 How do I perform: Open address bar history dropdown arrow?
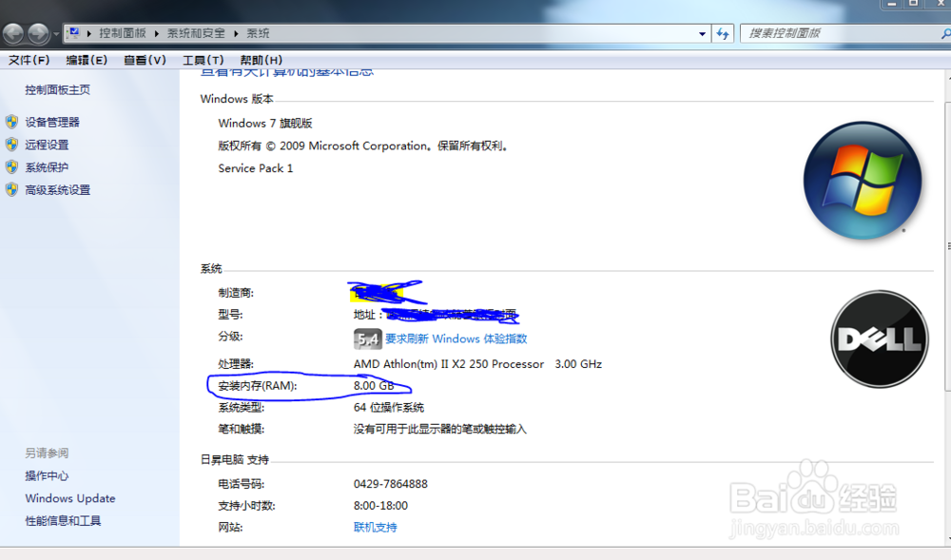coord(702,34)
